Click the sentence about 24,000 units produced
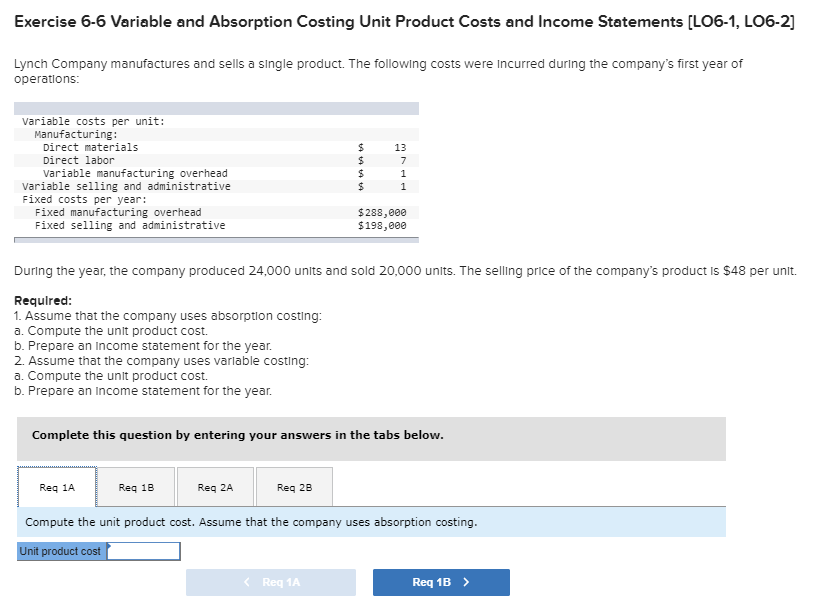 click(x=405, y=271)
